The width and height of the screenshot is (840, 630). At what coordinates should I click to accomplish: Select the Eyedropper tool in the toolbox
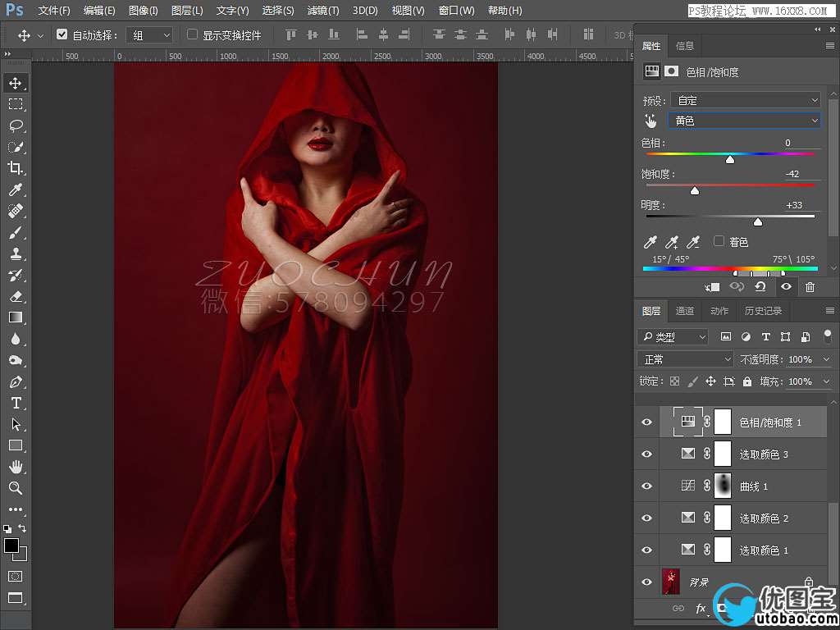click(16, 189)
